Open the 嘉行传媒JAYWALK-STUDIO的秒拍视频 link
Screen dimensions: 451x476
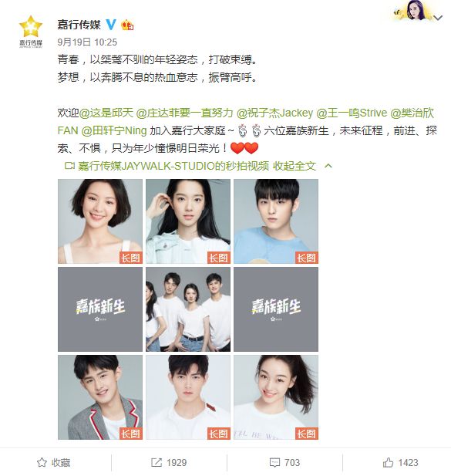tap(173, 166)
